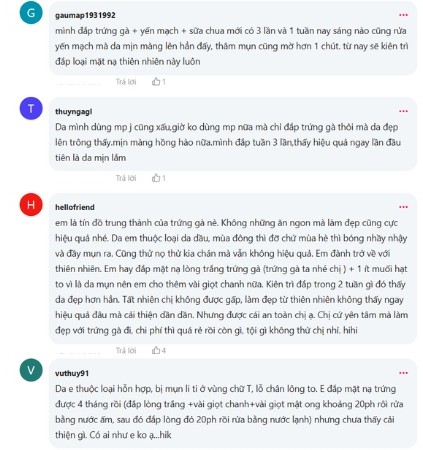Viewport: 423px width, 450px height.
Task: Click the T avatar of thuyngagl
Action: pos(31,109)
